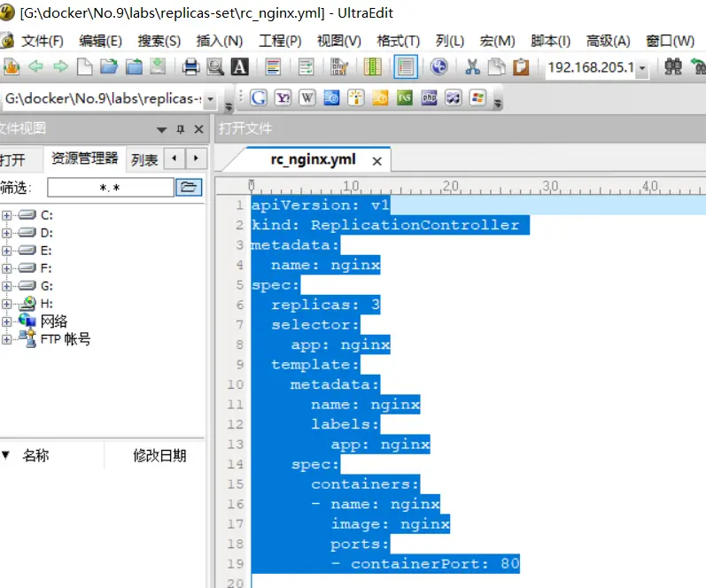
Task: Open the 格式(T) menu
Action: (398, 41)
